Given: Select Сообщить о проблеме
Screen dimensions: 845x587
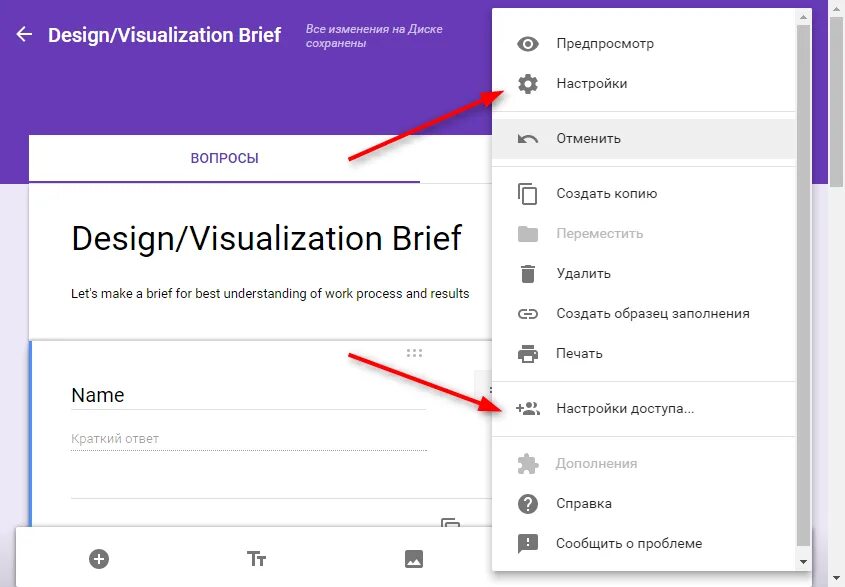Looking at the screenshot, I should click(x=644, y=543).
